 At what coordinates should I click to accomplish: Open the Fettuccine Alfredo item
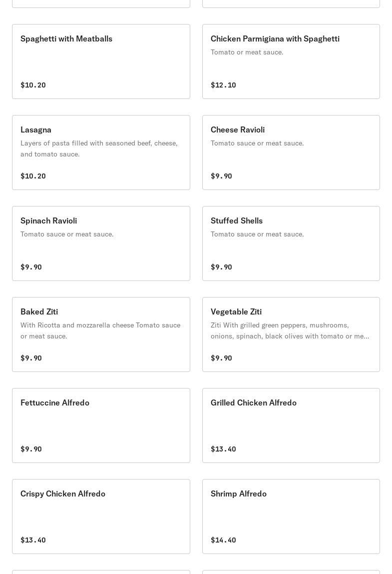tap(101, 425)
